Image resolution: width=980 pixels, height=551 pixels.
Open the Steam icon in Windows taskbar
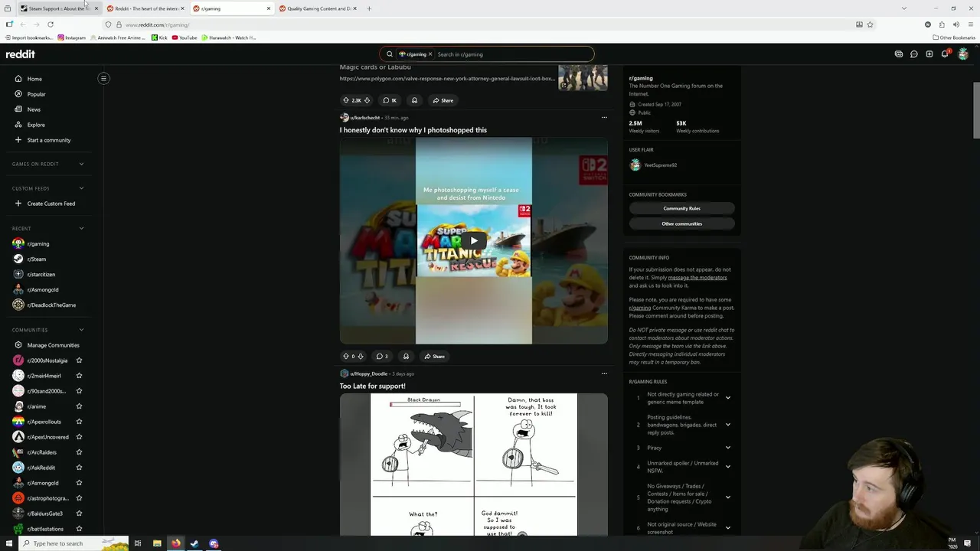coord(194,543)
